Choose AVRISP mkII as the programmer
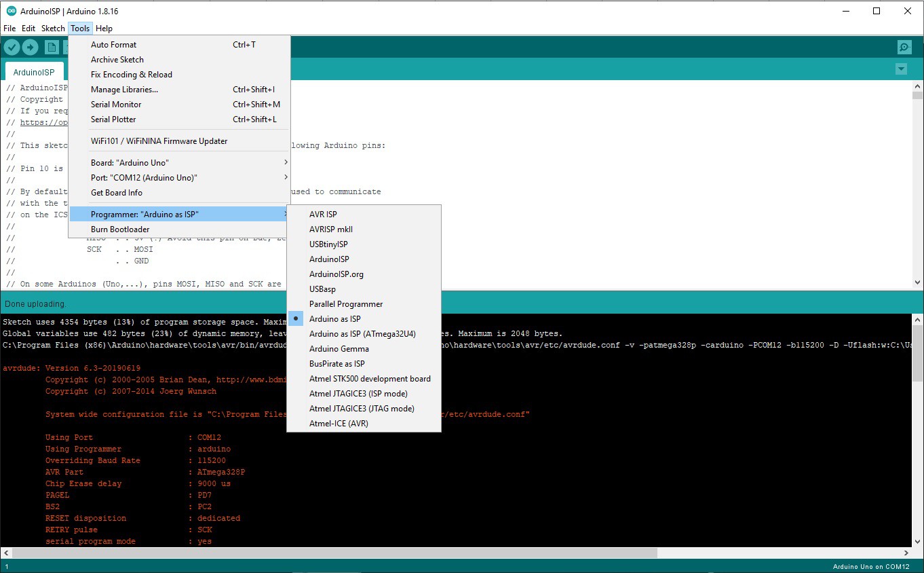This screenshot has height=573, width=924. [x=331, y=229]
